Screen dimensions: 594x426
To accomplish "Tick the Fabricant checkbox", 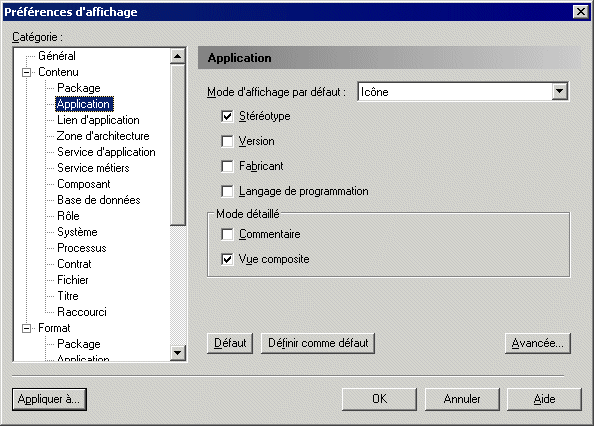I will pos(227,166).
